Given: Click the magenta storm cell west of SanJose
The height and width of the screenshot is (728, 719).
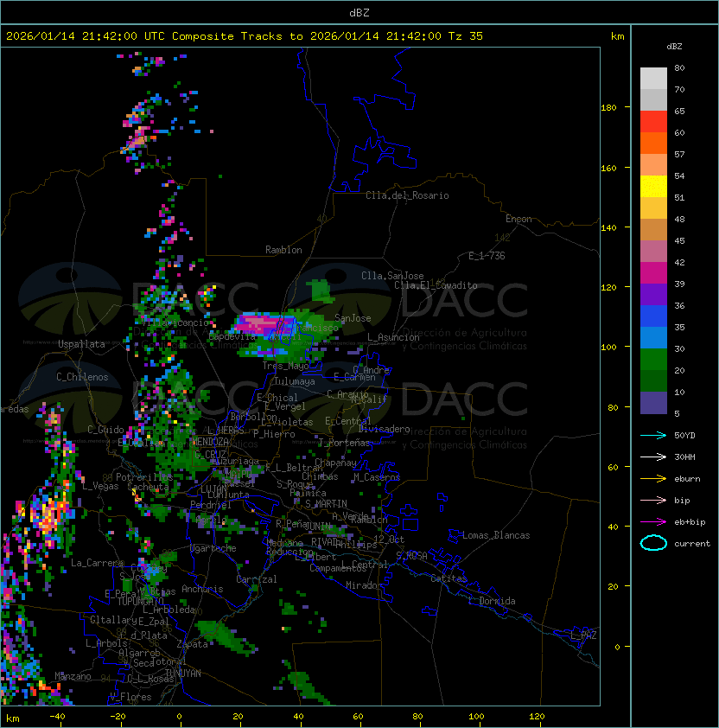Looking at the screenshot, I should point(264,323).
